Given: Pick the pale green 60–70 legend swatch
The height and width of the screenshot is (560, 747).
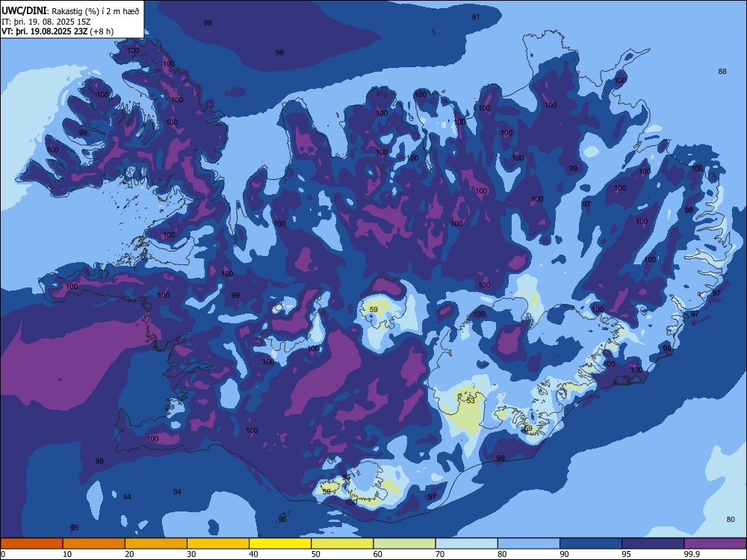Looking at the screenshot, I should [404, 544].
